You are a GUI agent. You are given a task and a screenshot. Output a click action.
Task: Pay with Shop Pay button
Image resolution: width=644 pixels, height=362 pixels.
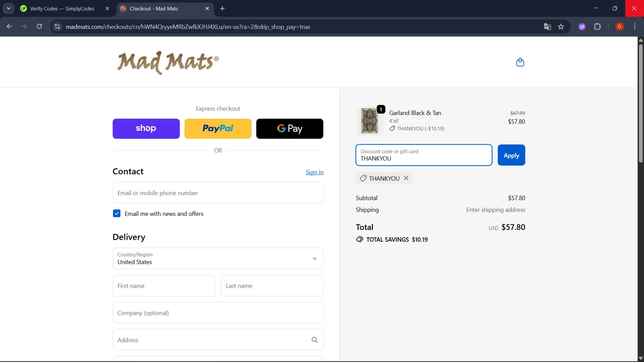(x=146, y=129)
